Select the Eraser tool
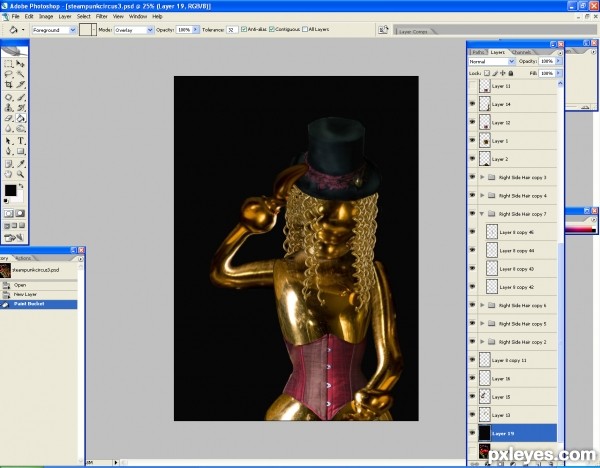The image size is (600, 468). (x=8, y=118)
